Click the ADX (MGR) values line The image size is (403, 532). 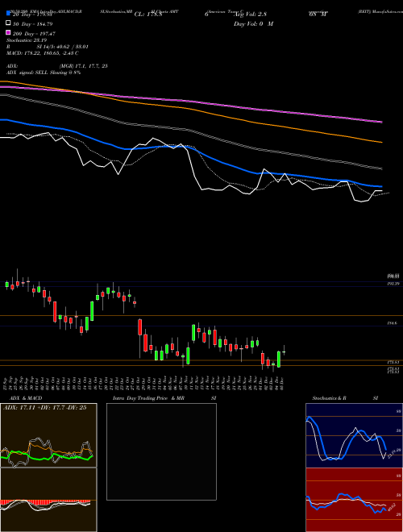tap(57, 66)
